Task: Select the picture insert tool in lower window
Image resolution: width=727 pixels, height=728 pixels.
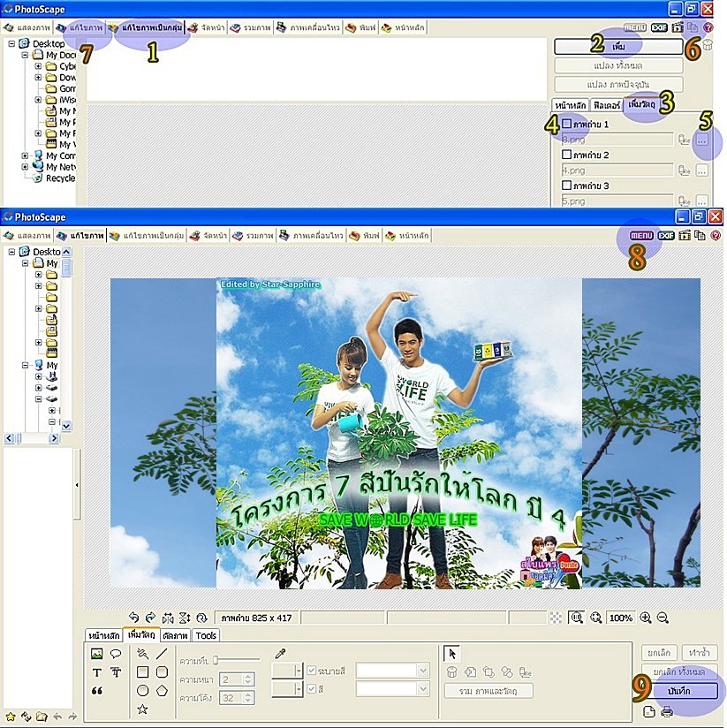Action: 96,654
